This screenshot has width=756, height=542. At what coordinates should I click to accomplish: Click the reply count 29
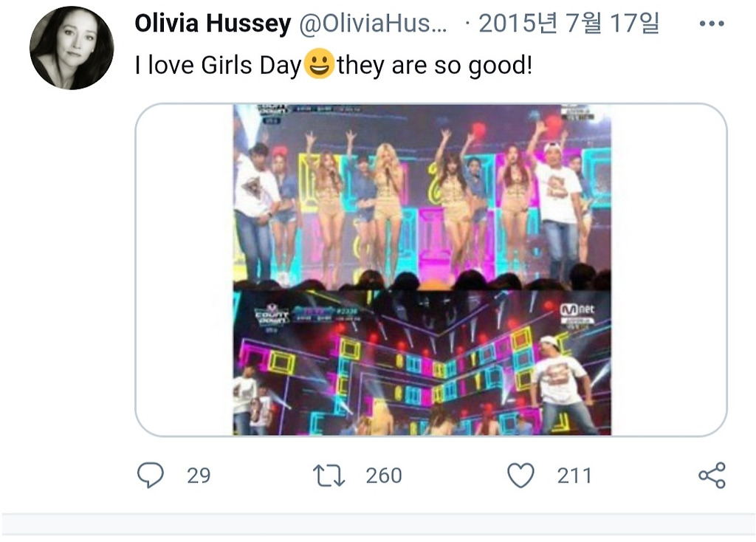(x=199, y=476)
